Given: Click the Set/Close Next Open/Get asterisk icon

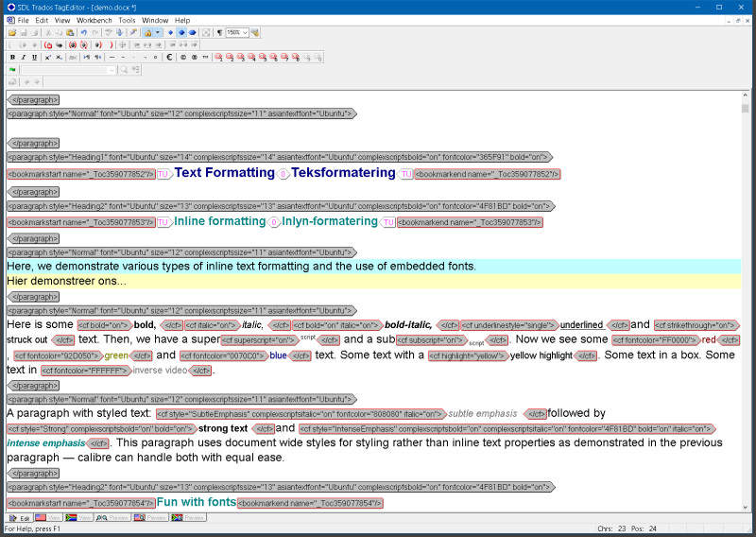Looking at the screenshot, I should (x=73, y=44).
